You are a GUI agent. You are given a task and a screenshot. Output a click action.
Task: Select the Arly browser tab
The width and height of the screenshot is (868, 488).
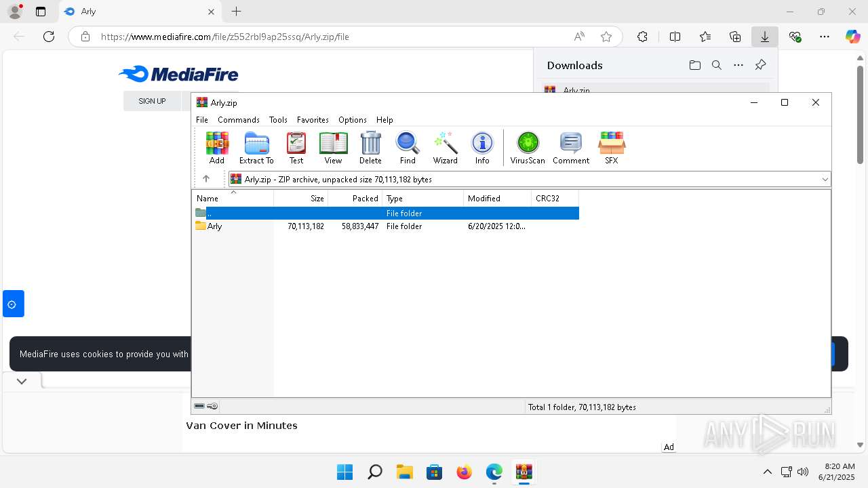pos(139,12)
